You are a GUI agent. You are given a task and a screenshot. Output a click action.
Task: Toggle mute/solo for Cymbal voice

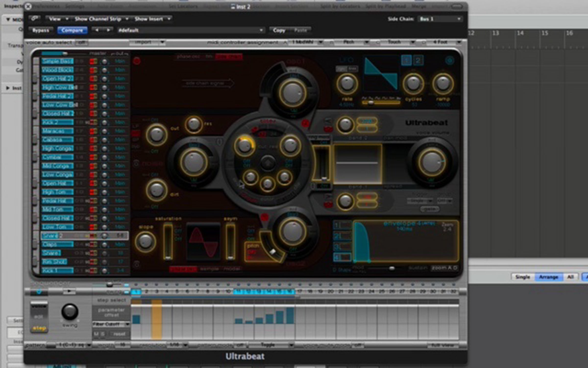coord(93,157)
